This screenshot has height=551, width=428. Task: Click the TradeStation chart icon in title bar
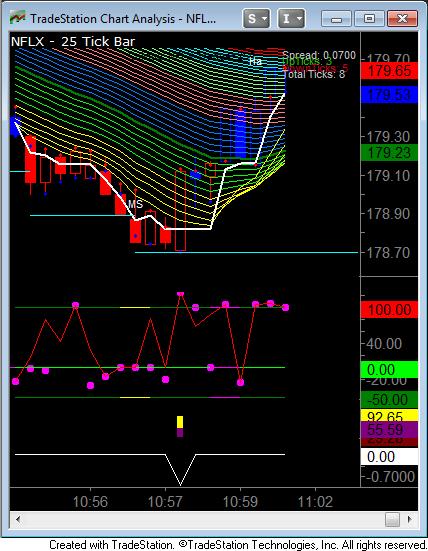pyautogui.click(x=18, y=17)
